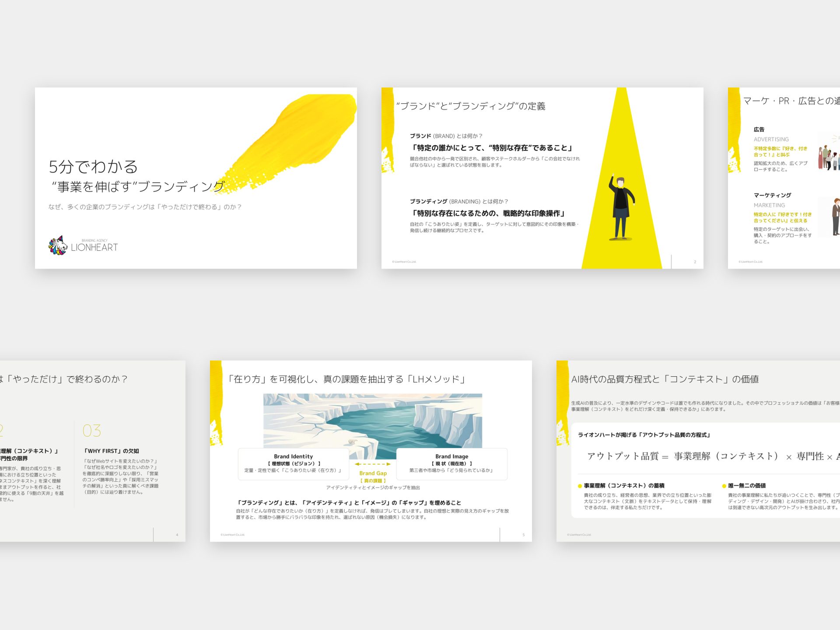
Task: Click the slide title ending "「やっただけ」で終わるのか？"
Action: [64, 379]
